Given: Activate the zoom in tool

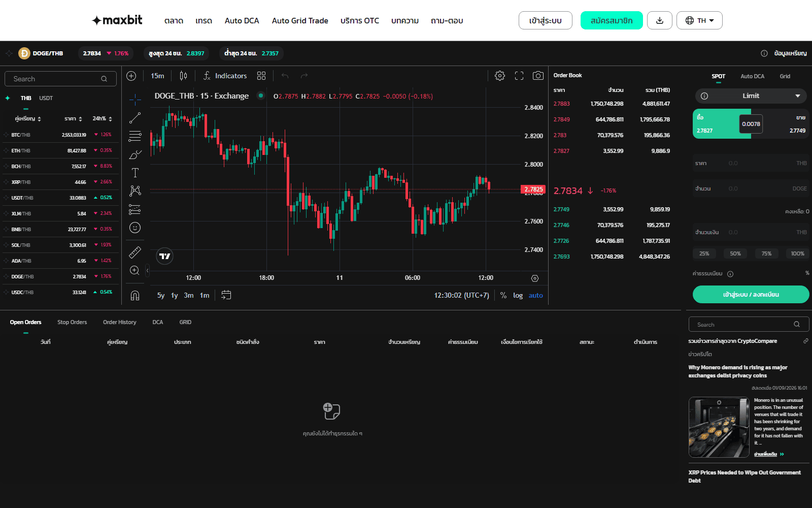Looking at the screenshot, I should [x=135, y=270].
